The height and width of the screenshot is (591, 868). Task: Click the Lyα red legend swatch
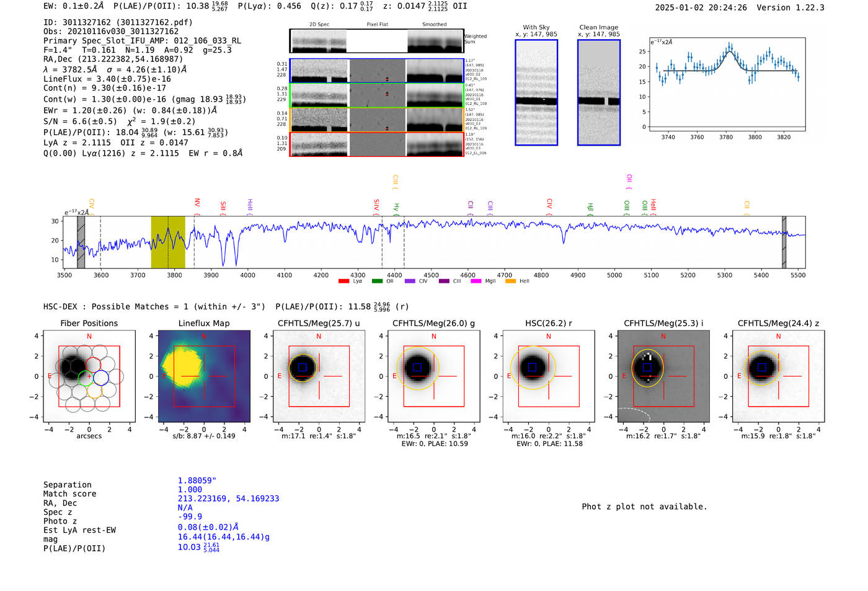(x=343, y=282)
